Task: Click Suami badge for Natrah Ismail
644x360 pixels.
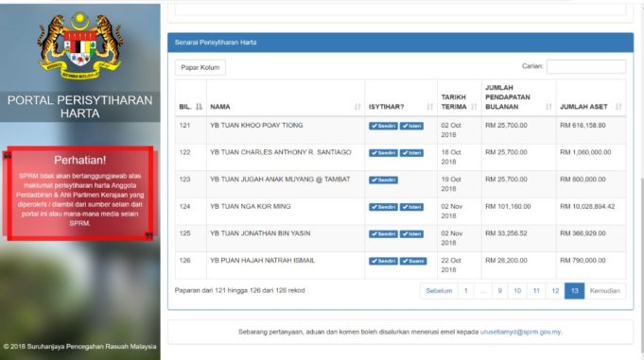Action: pos(413,261)
